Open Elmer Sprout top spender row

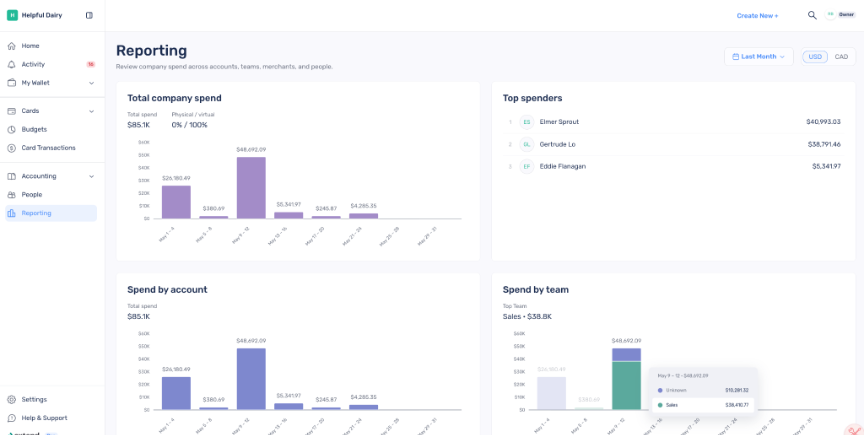click(673, 122)
